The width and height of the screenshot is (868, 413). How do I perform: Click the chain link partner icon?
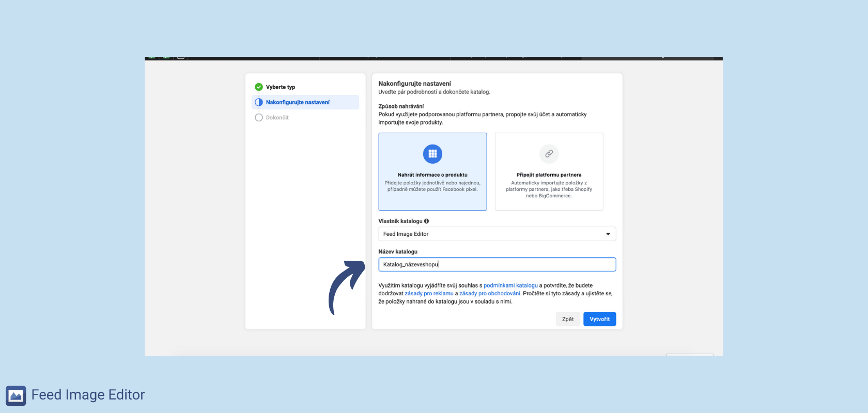549,154
